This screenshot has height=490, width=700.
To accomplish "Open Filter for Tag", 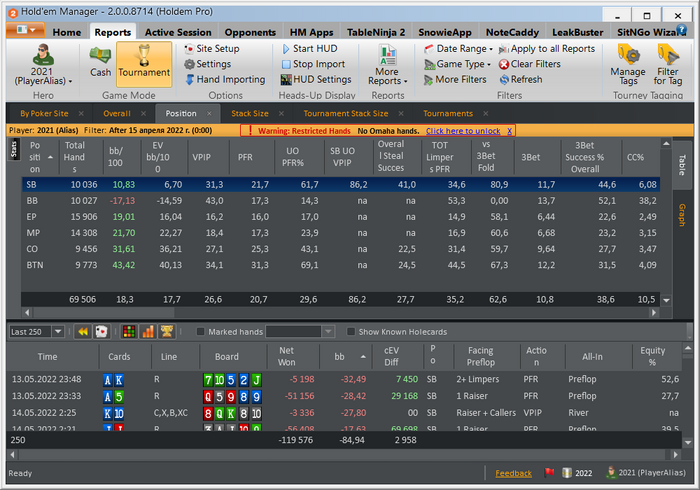I will click(x=667, y=65).
